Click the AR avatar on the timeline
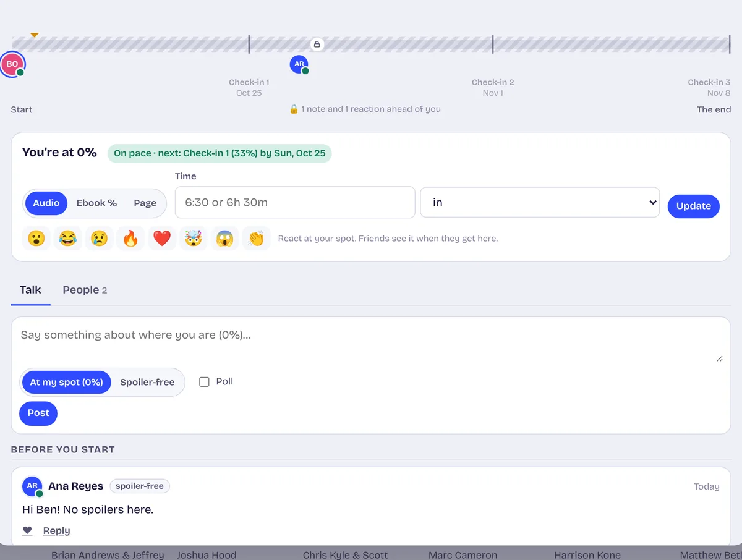The width and height of the screenshot is (742, 560). pyautogui.click(x=299, y=64)
